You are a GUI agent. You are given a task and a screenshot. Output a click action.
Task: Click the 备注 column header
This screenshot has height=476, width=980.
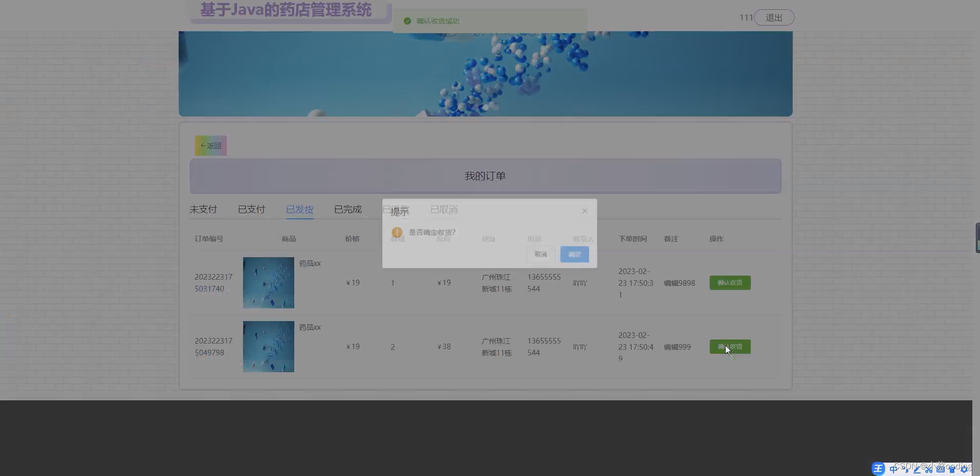671,239
